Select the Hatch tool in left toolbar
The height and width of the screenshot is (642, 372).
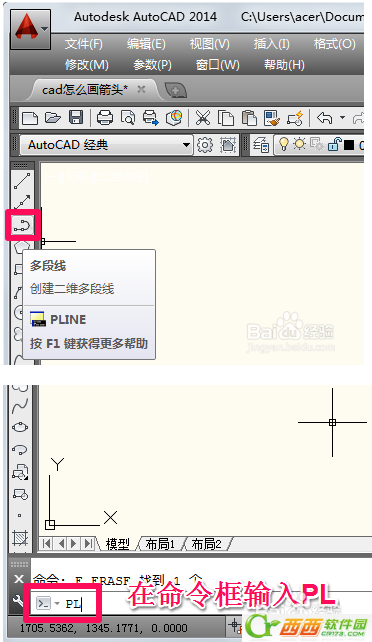click(20, 538)
